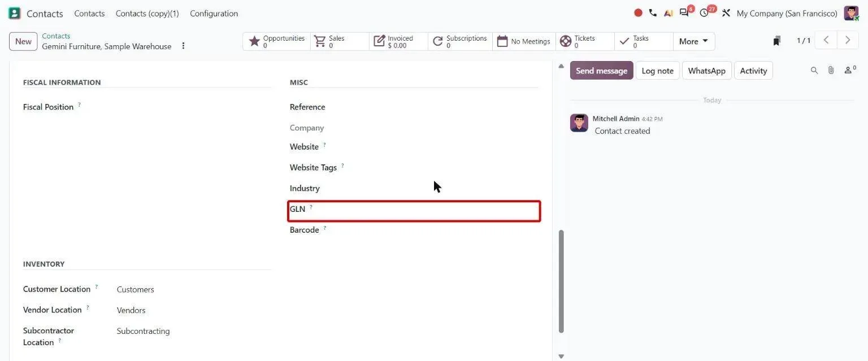Screen dimensions: 868x361
Task: Click the bookmark icon beside pager
Action: pos(777,41)
